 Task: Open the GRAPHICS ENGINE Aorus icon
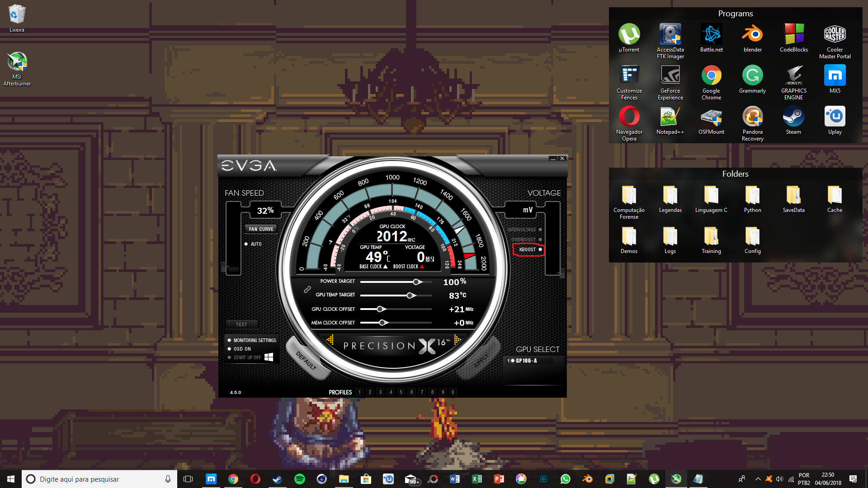pyautogui.click(x=793, y=82)
